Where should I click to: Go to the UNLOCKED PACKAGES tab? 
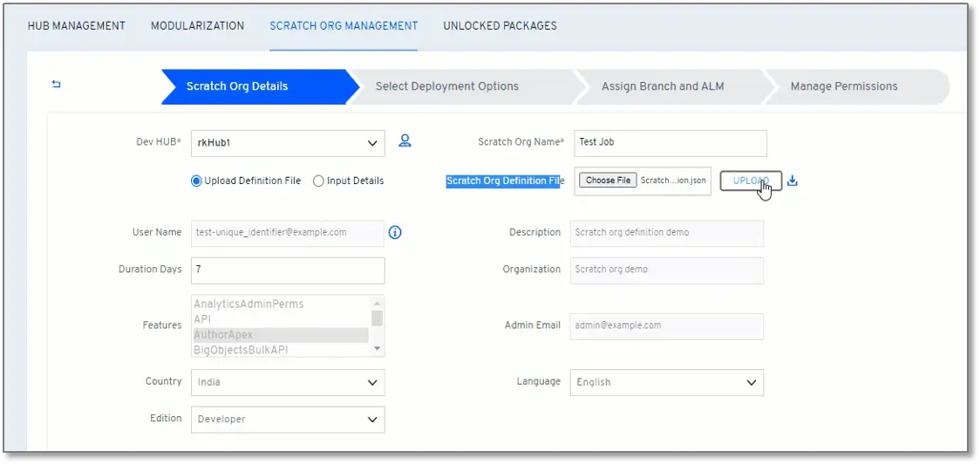click(500, 25)
